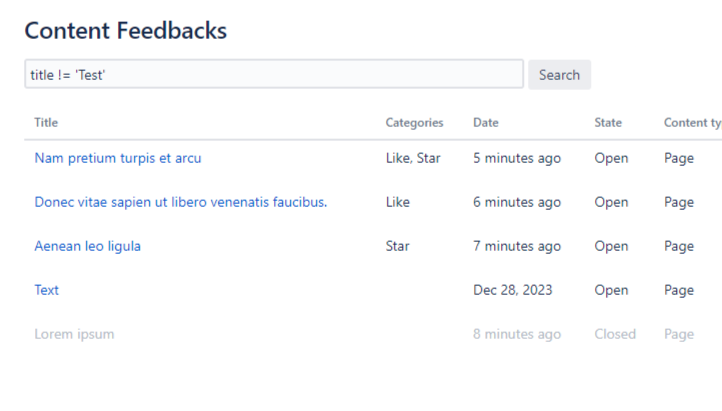Open the 'Donec vitae sapien' feedback link
Viewport: 722px width, 411px height.
click(x=181, y=202)
